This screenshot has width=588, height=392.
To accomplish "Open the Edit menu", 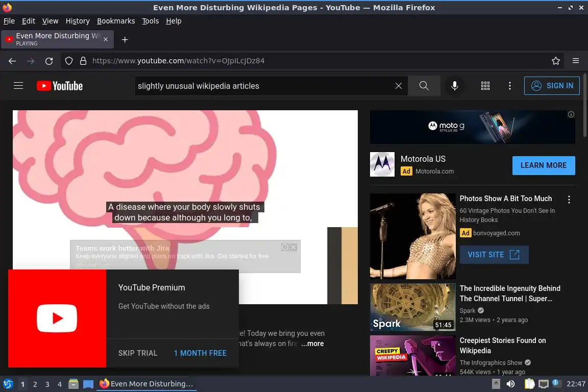I will click(x=29, y=21).
